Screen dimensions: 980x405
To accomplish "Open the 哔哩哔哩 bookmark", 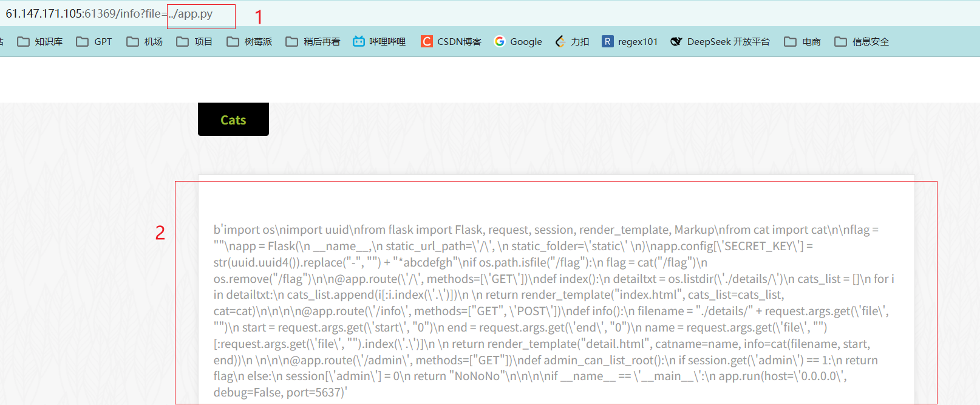I will [379, 41].
